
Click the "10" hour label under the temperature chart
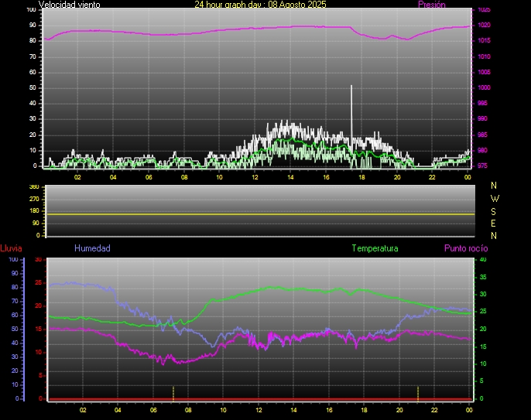223,410
